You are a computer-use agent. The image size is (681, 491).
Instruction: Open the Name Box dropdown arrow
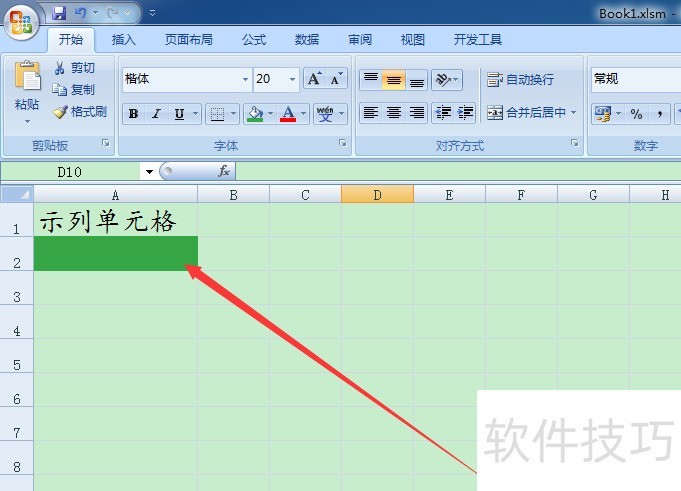[149, 172]
